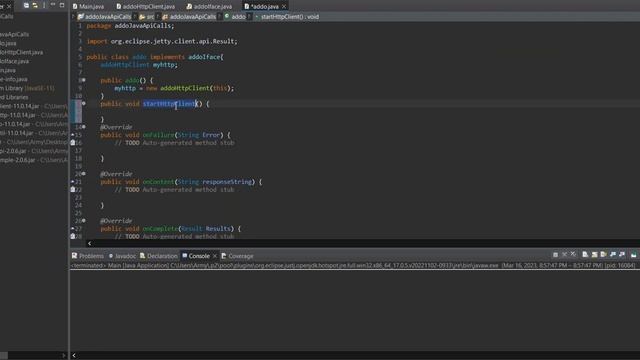The height and width of the screenshot is (360, 640).
Task: Click the highlighted startHttpClient method name
Action: (169, 104)
